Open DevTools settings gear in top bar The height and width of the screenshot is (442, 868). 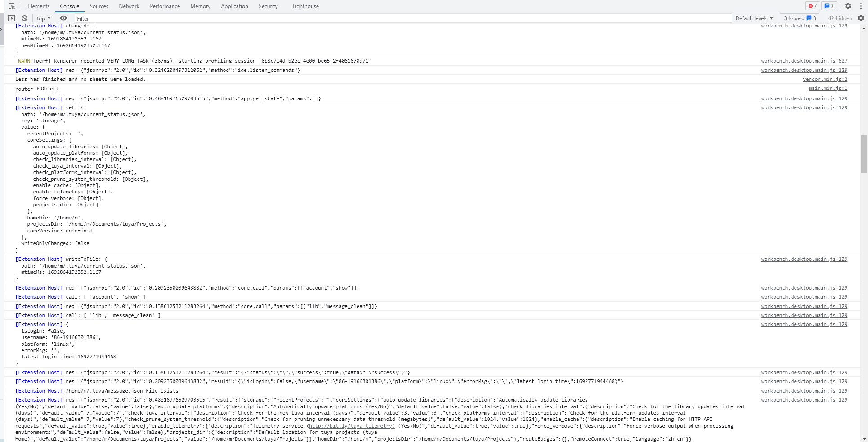[848, 6]
